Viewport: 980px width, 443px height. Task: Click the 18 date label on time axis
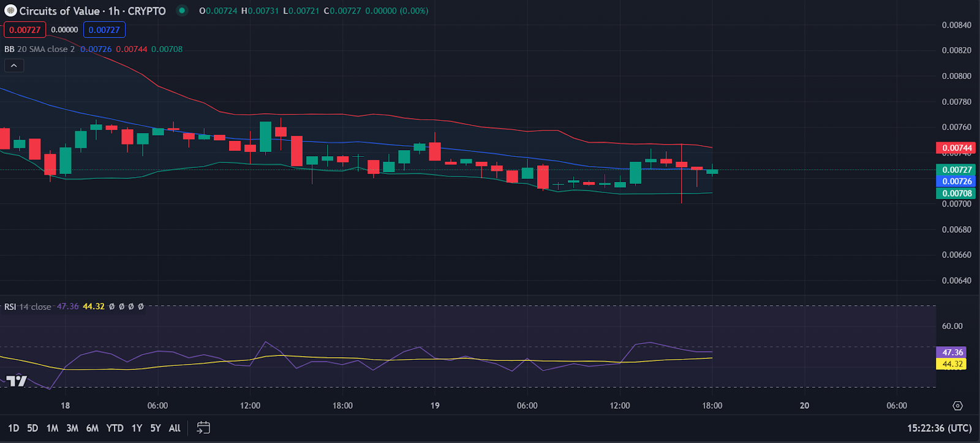point(65,406)
